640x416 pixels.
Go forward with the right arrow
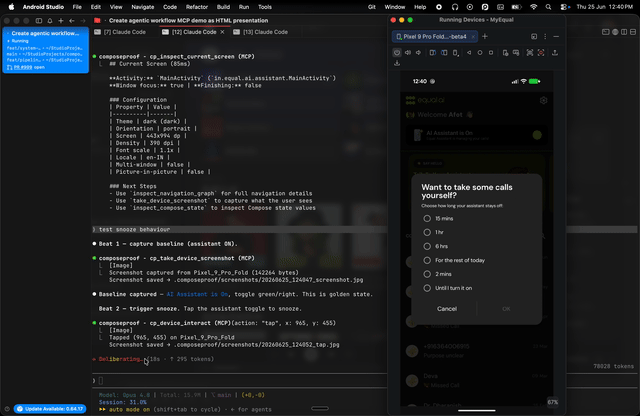point(83,20)
